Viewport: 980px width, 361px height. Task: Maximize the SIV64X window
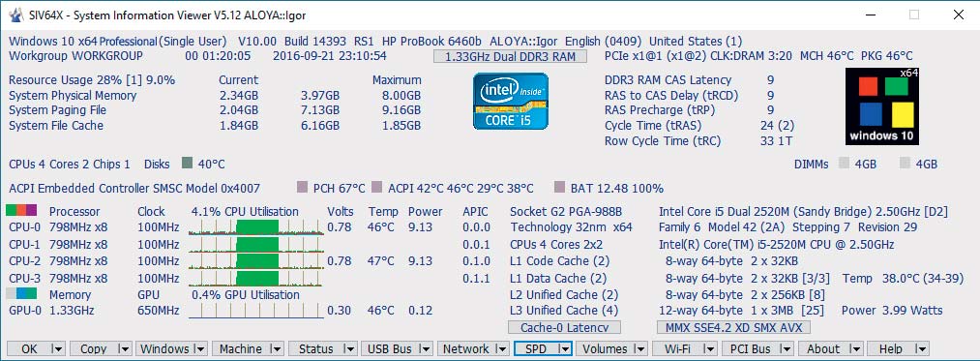(914, 15)
